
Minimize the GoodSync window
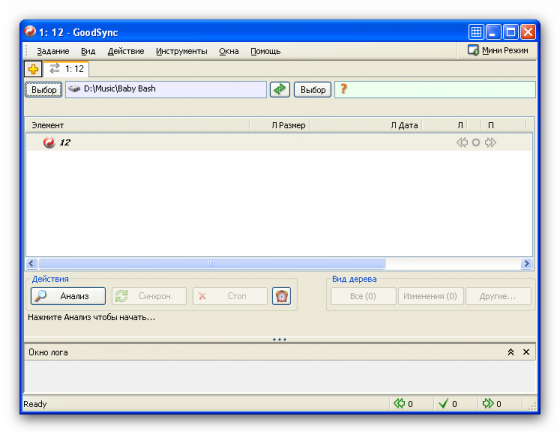493,32
